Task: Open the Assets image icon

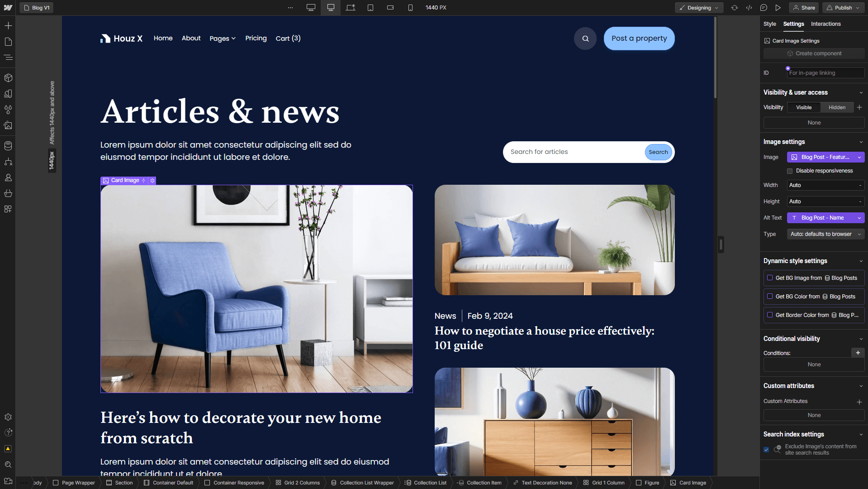Action: (x=8, y=125)
